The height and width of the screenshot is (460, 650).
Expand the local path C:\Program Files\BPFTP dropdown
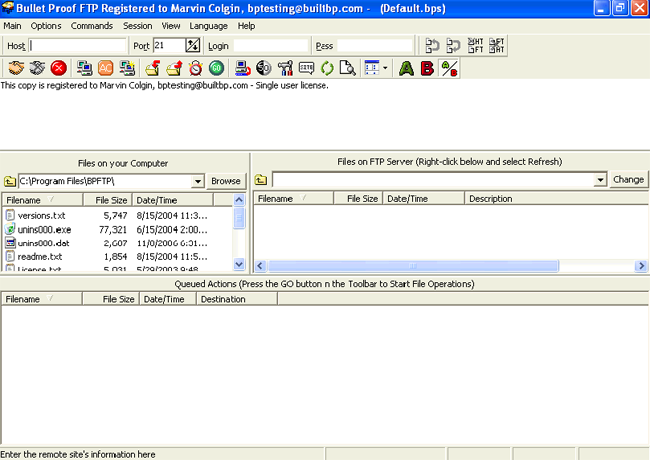pos(197,181)
